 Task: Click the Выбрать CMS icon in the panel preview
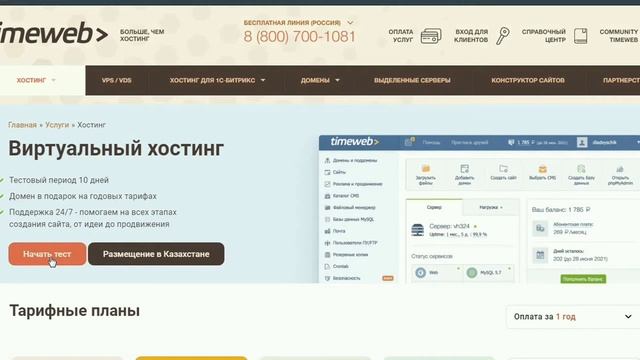[x=542, y=169]
